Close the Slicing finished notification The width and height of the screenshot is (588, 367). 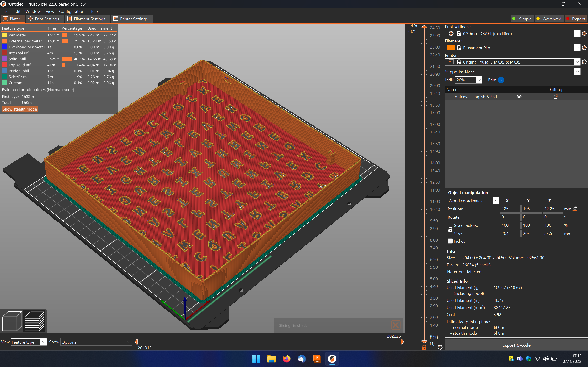point(396,325)
